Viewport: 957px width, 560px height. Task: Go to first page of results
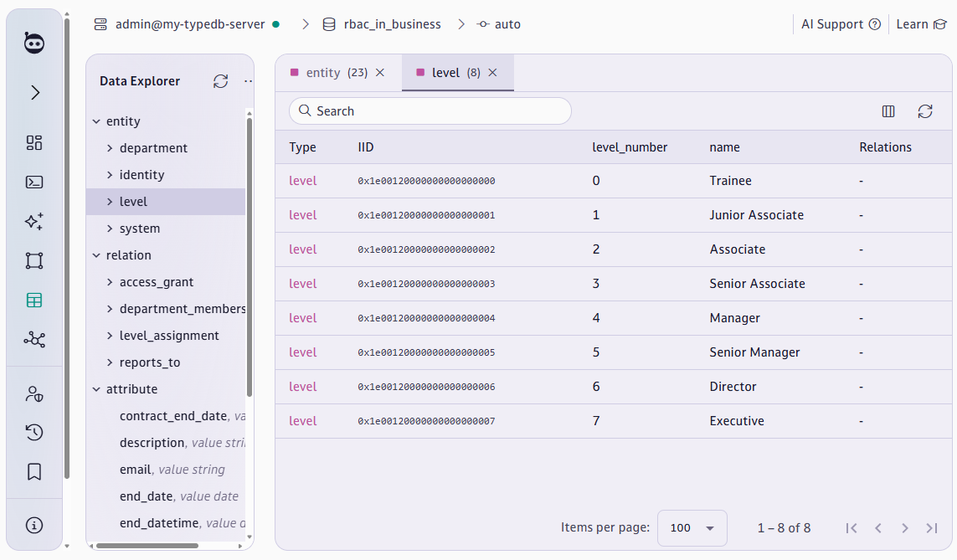(x=852, y=528)
